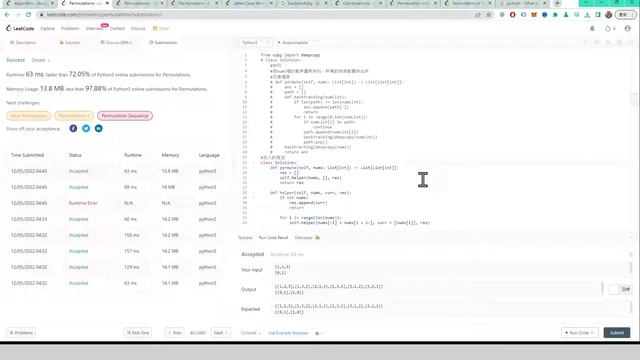Viewport: 640px width, 360px height.
Task: Open the notifications bell
Action: coord(592,28)
